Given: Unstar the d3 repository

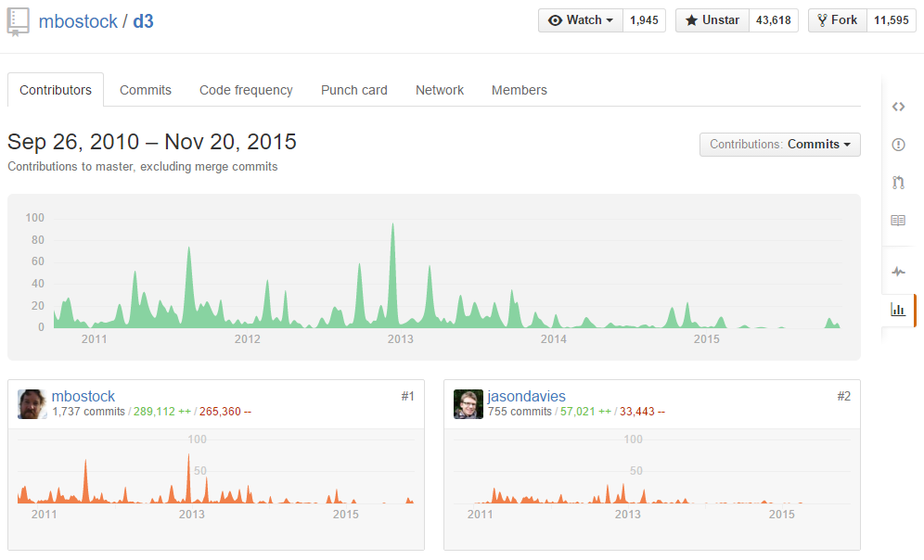Looking at the screenshot, I should tap(712, 20).
